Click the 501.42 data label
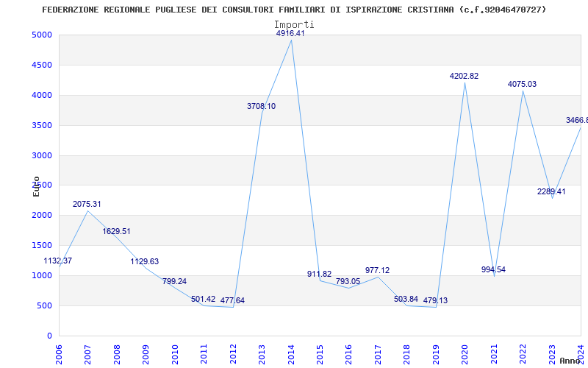 tap(204, 300)
